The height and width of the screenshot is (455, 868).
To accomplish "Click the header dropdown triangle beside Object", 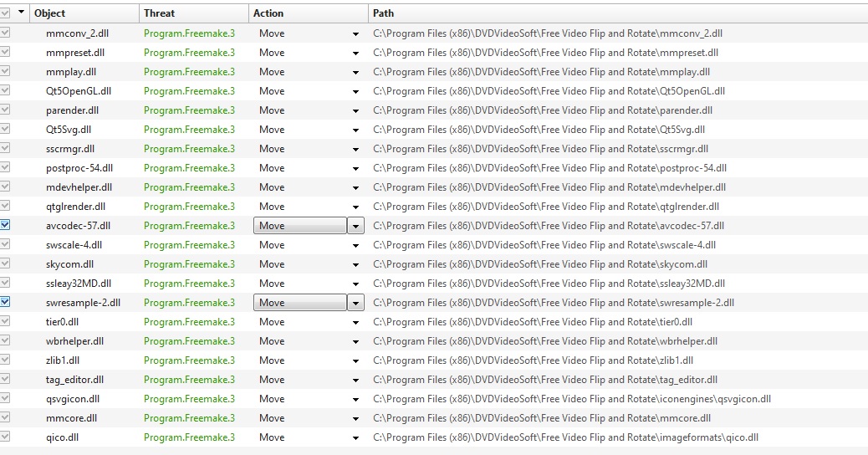I will (21, 13).
